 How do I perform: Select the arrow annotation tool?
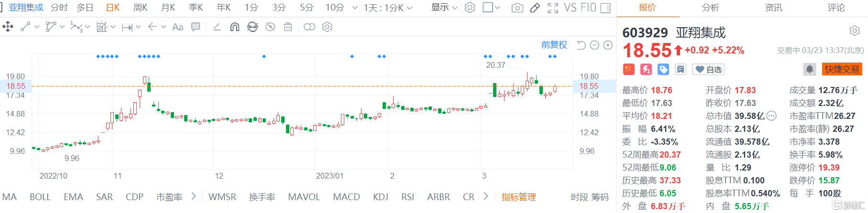point(152,27)
